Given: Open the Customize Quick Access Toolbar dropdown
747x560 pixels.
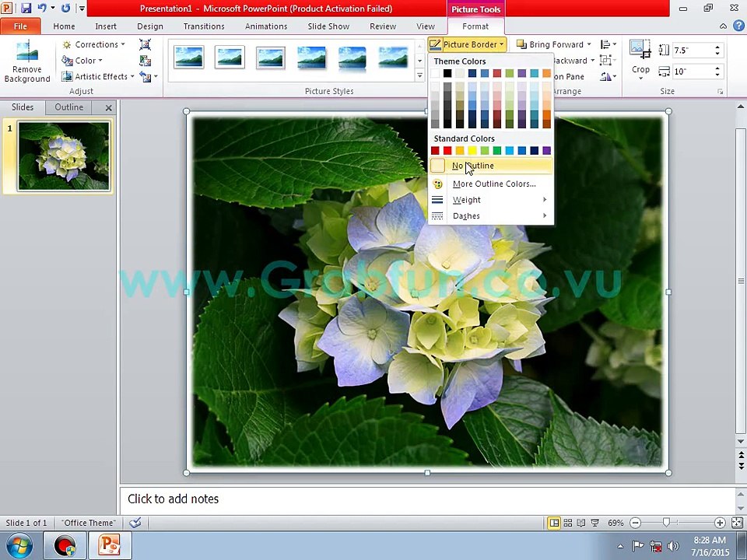Looking at the screenshot, I should click(x=82, y=9).
